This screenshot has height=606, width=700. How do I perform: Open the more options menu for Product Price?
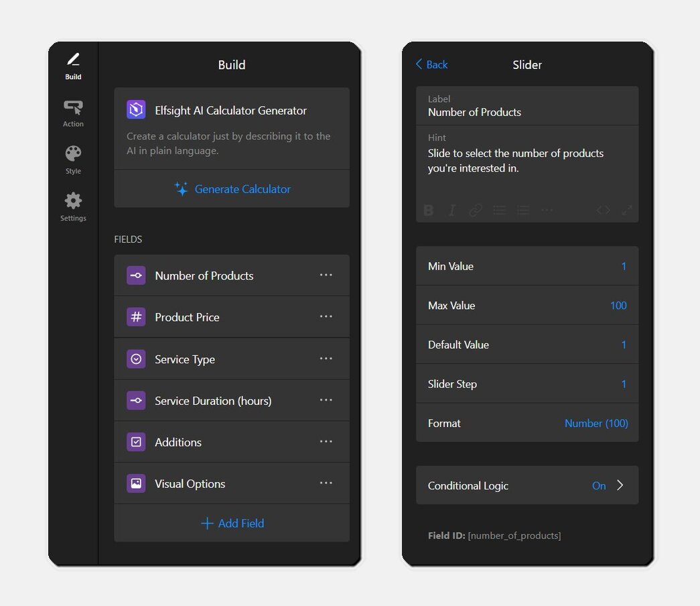326,316
